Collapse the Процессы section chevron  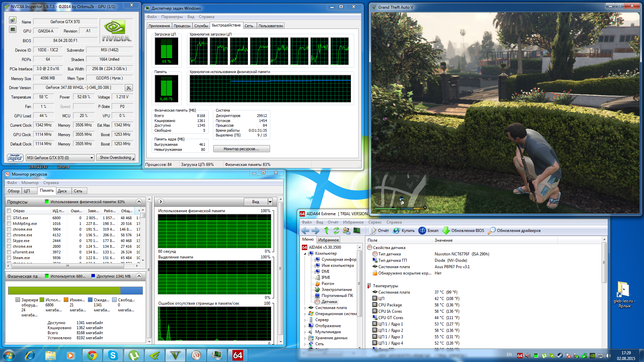pos(139,202)
